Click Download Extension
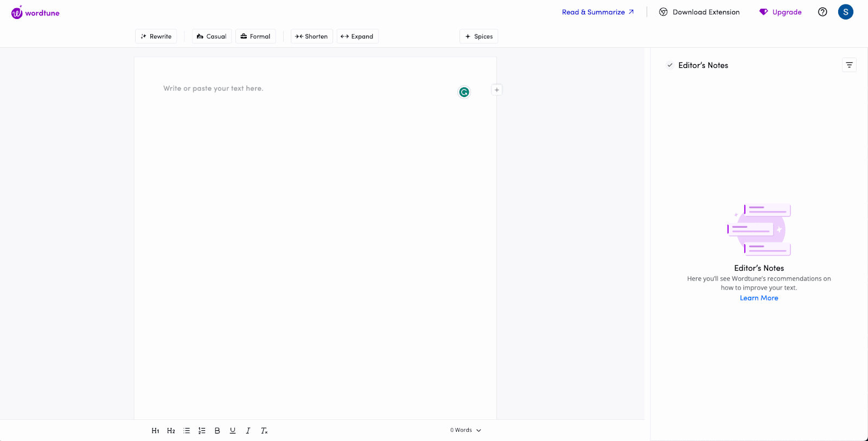Screen dimensions: 868x441 pos(699,12)
